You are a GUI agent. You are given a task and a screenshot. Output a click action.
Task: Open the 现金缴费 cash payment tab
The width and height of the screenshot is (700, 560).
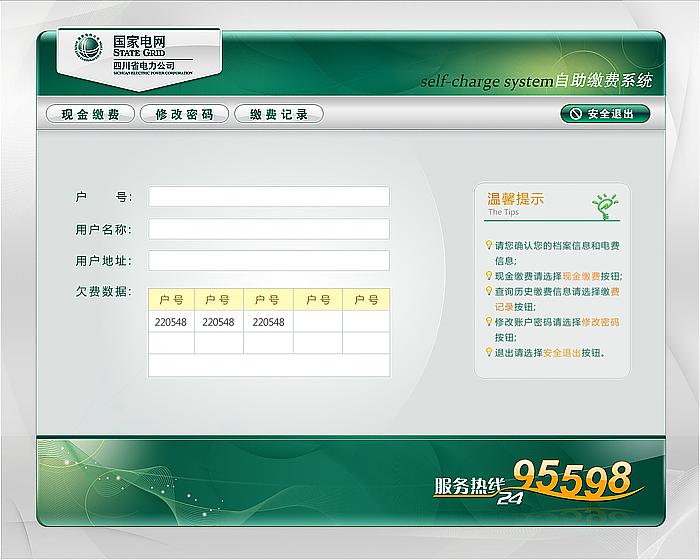click(90, 114)
